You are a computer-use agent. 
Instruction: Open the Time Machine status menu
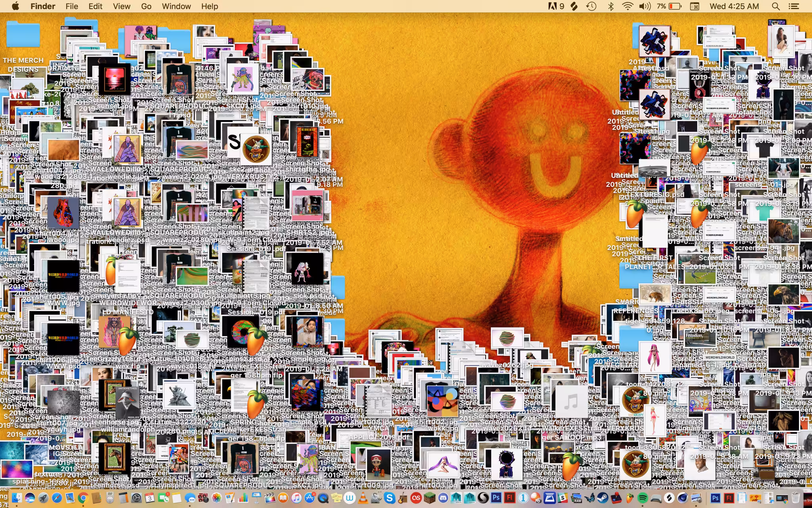tap(592, 6)
